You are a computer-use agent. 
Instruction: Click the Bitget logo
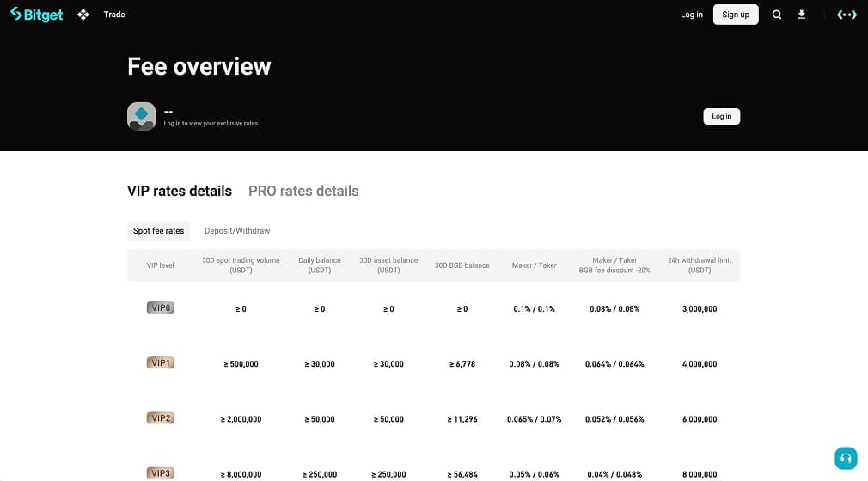[x=36, y=15]
